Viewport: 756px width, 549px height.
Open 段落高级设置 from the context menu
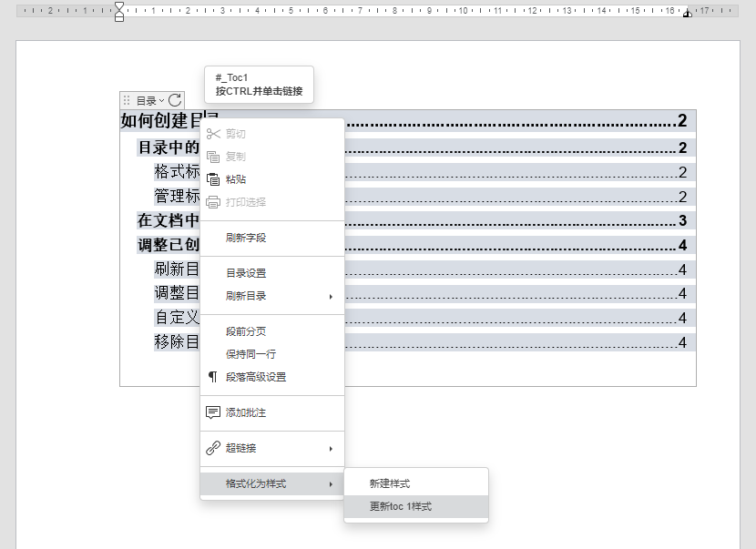point(272,377)
